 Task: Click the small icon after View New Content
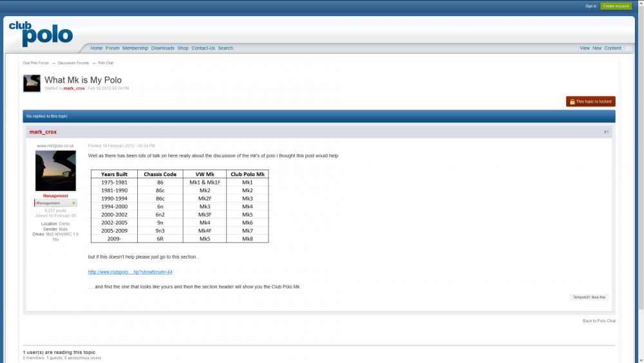pyautogui.click(x=628, y=48)
